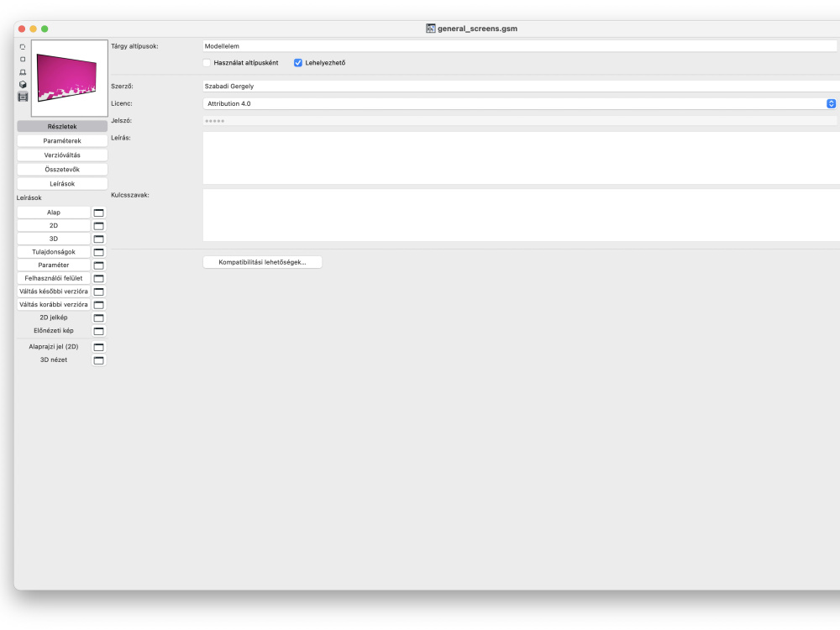Open the Váltás későbbi verzióra script button
Screen dimensions: 840x630
[54, 291]
